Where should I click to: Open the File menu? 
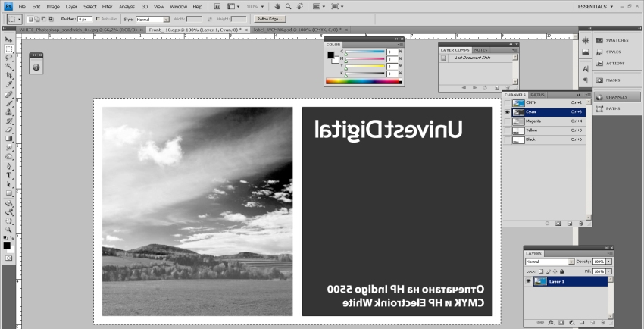tap(22, 7)
